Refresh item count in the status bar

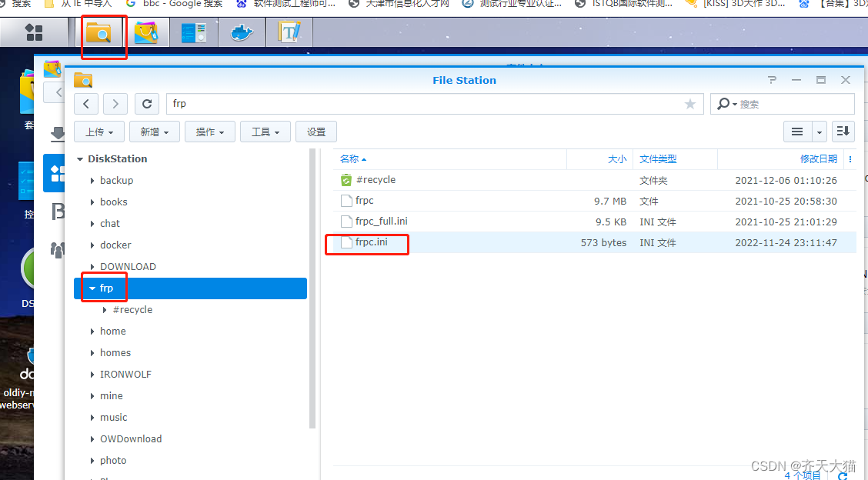point(843,475)
